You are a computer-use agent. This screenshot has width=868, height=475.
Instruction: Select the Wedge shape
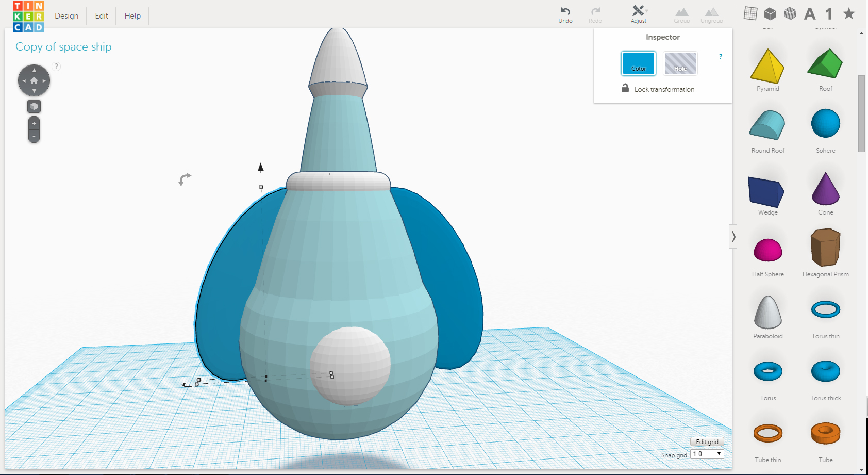point(767,195)
